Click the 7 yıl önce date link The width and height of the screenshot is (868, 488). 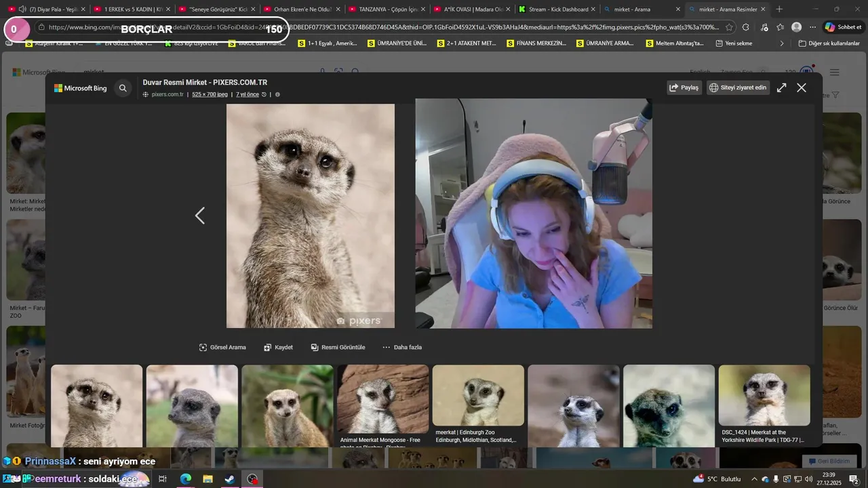pyautogui.click(x=248, y=94)
